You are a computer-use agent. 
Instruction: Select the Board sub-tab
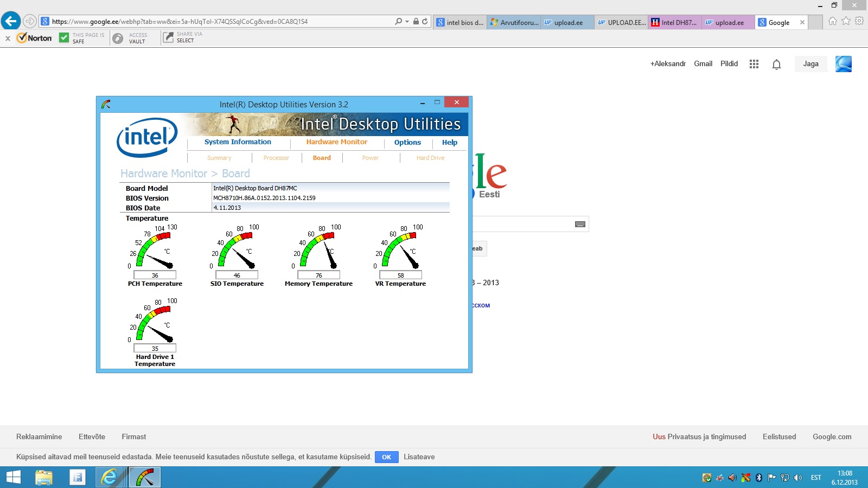[322, 158]
